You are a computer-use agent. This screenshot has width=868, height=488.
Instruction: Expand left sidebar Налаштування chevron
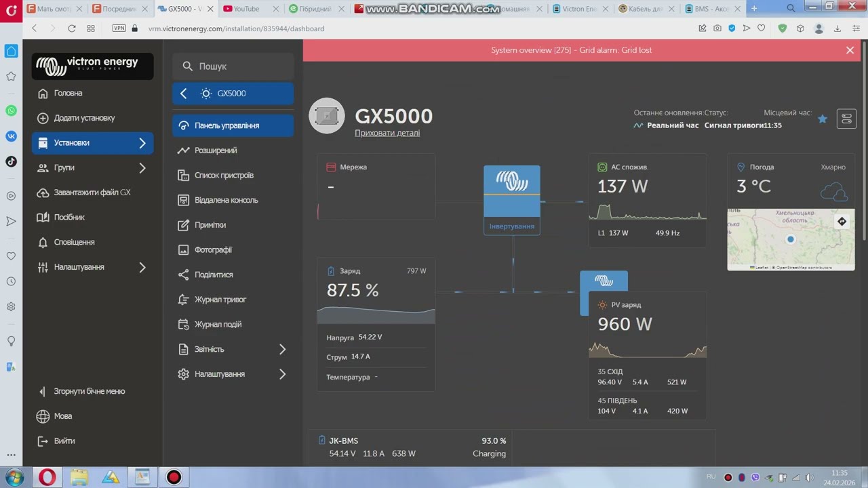(142, 267)
